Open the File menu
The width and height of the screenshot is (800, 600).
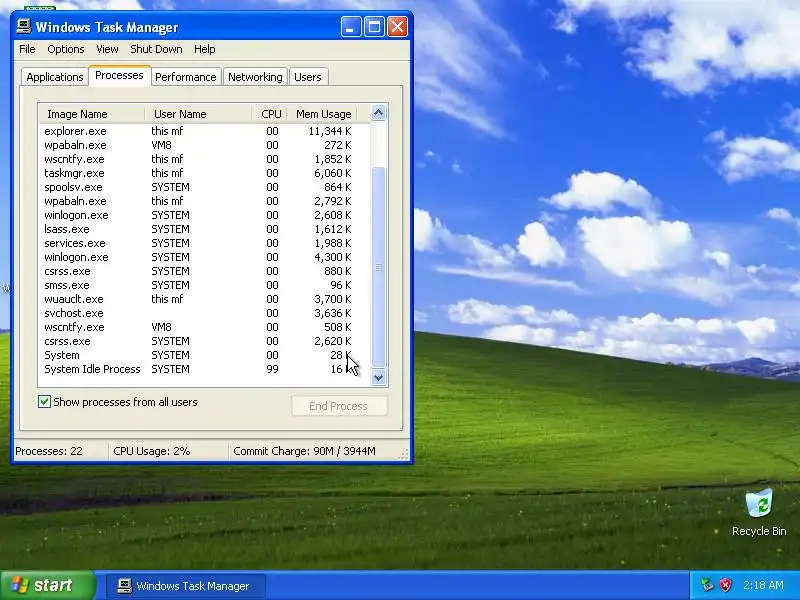tap(27, 49)
